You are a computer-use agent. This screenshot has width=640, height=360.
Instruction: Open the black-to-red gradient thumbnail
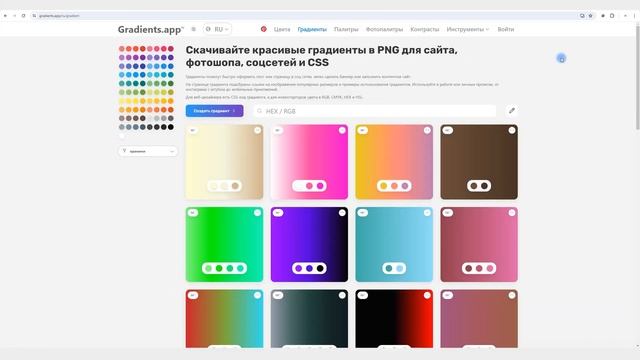click(394, 318)
